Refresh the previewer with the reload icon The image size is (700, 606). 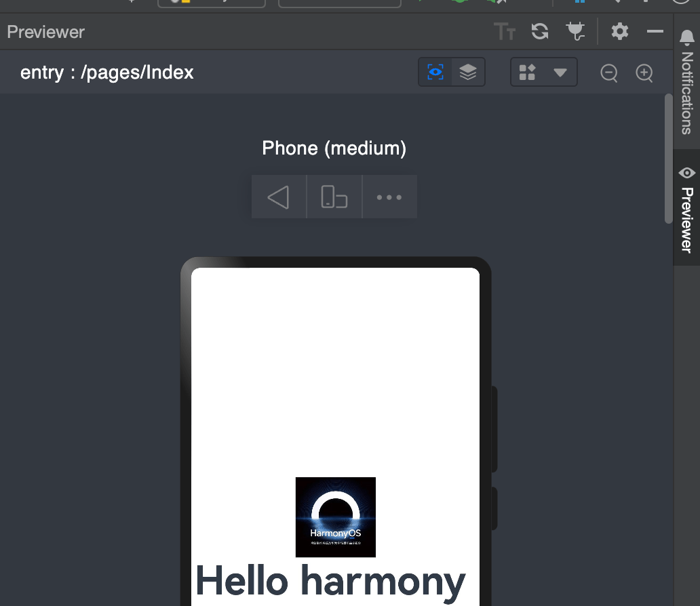pyautogui.click(x=540, y=31)
